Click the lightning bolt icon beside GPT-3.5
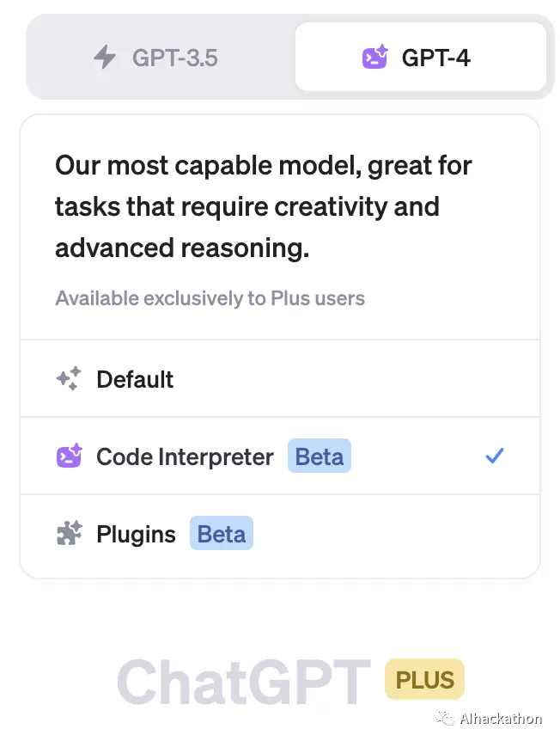This screenshot has width=560, height=741. click(x=104, y=58)
